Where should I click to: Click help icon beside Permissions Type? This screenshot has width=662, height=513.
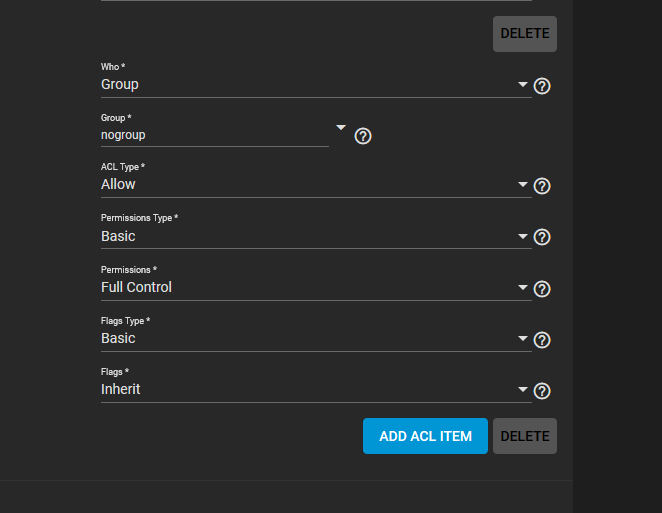(x=542, y=237)
